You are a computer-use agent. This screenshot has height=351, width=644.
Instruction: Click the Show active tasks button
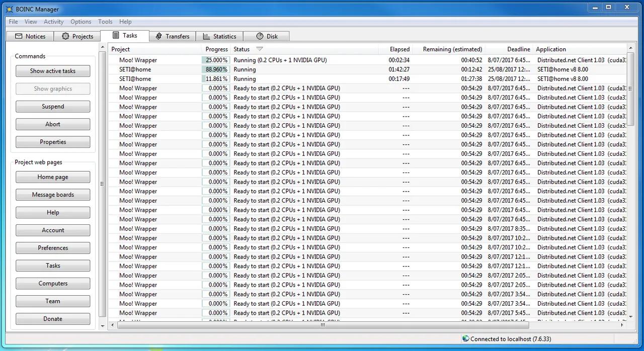(x=53, y=71)
